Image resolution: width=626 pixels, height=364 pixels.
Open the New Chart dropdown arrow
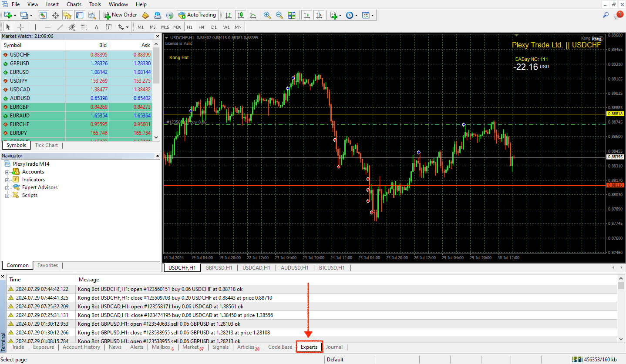pyautogui.click(x=15, y=16)
